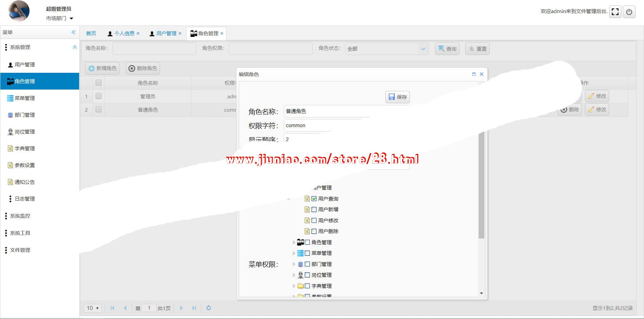Open 通知公告 in the sidebar
The height and width of the screenshot is (319, 644).
40,182
